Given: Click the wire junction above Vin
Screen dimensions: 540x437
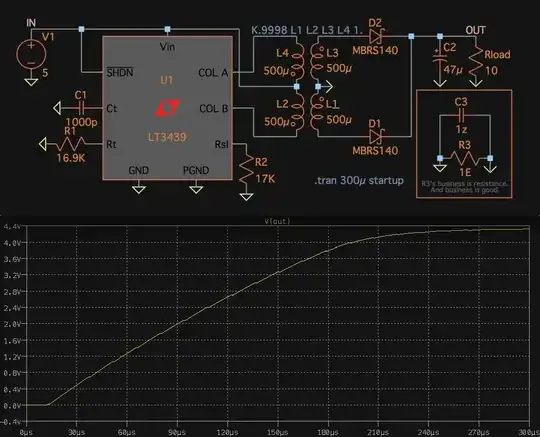Looking at the screenshot, I should click(x=167, y=29).
